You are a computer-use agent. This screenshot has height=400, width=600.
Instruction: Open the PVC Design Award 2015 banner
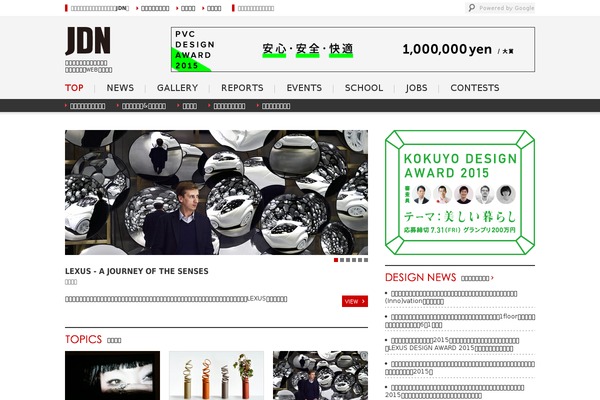[353, 49]
